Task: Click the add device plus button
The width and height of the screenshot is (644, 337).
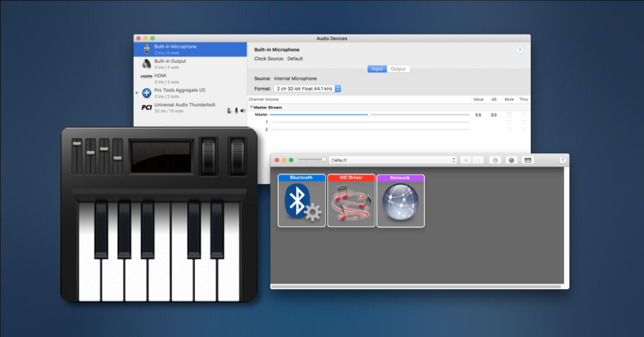Action: pyautogui.click(x=466, y=160)
